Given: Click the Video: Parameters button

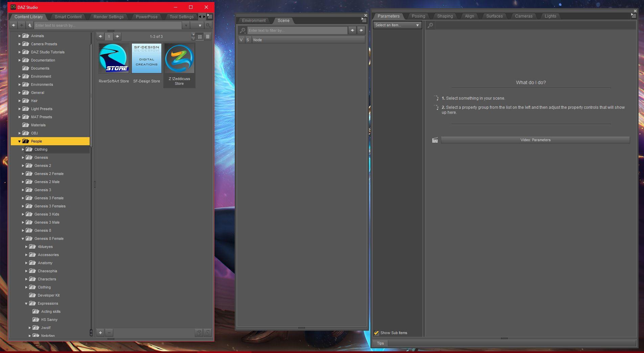Looking at the screenshot, I should point(535,140).
